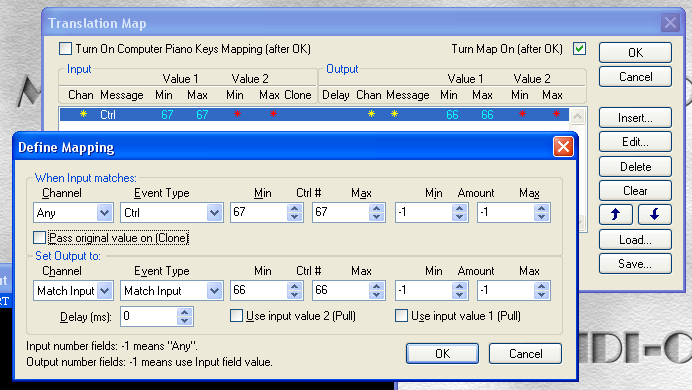Cancel the Define Mapping dialog
The image size is (692, 390).
point(525,353)
